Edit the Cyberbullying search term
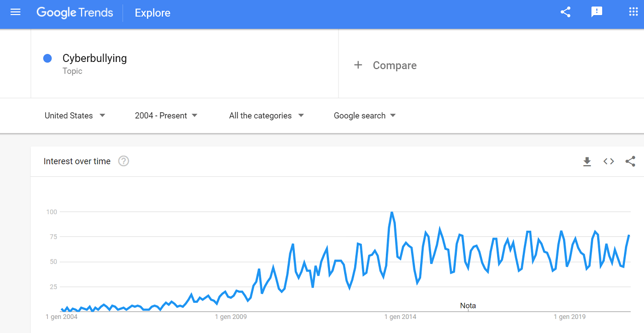This screenshot has width=644, height=333. point(95,58)
